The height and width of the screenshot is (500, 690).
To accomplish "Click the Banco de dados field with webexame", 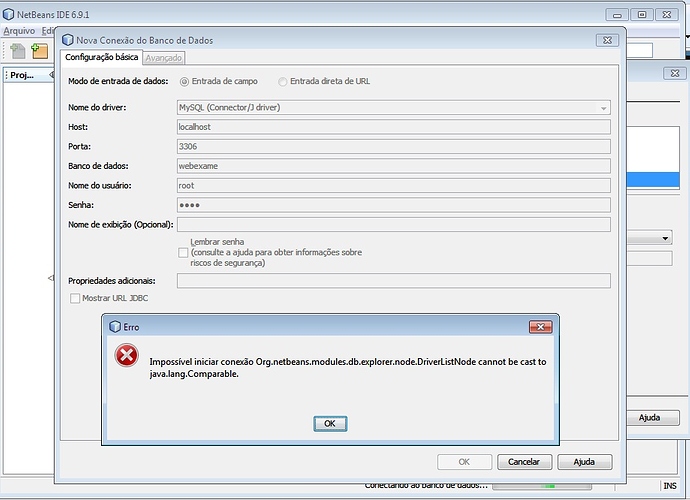I will pos(393,166).
